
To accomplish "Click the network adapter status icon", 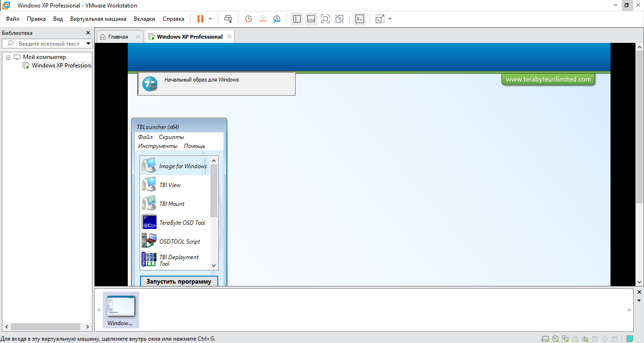I will point(565,338).
